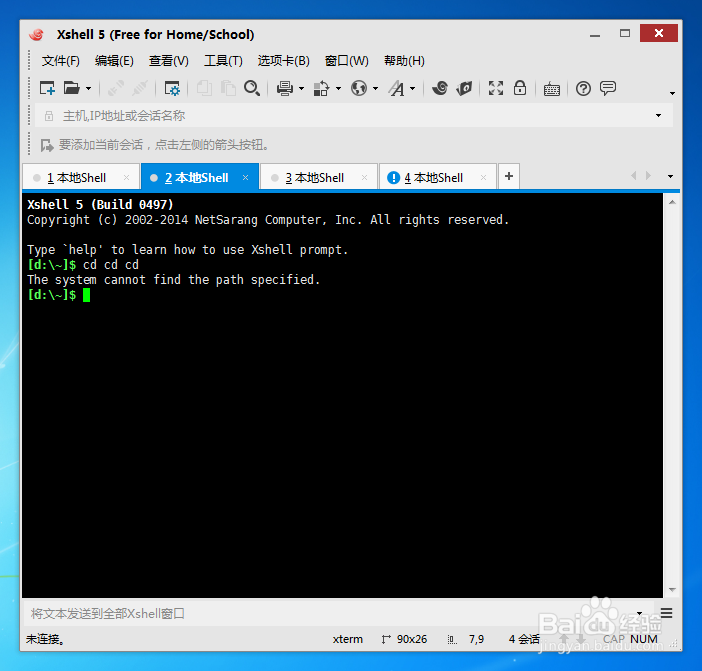Click the terminal scrollbar down arrow

click(672, 590)
